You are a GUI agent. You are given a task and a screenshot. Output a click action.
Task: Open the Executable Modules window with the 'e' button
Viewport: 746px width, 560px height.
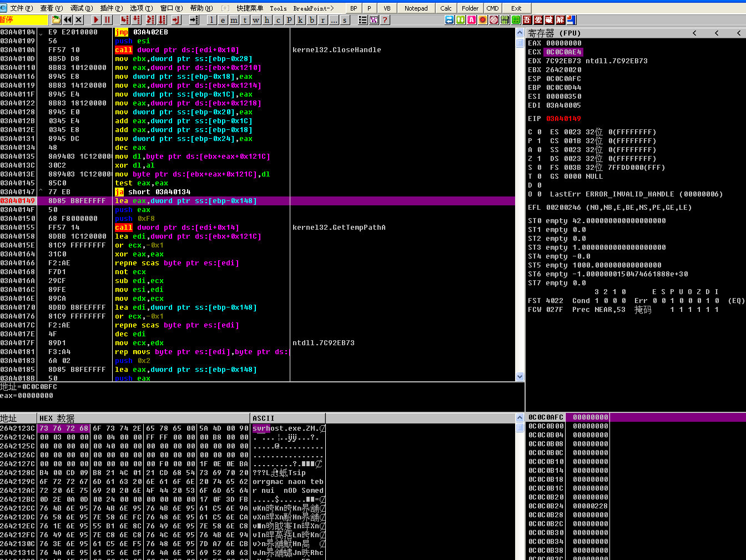click(223, 20)
